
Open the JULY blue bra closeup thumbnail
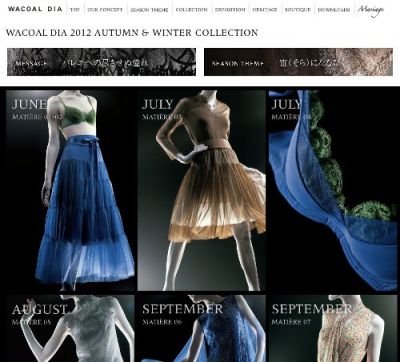pos(333,190)
